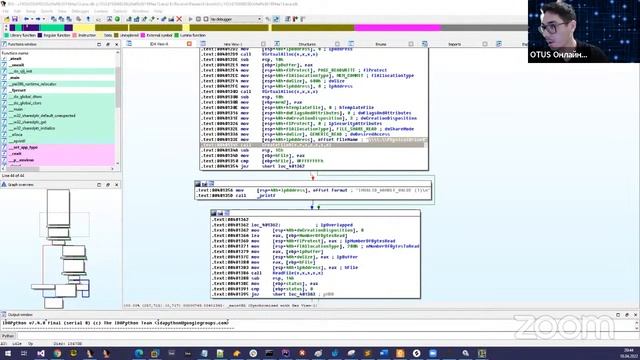The height and width of the screenshot is (360, 640).
Task: Click the Library function legend color swatch
Action: pyautogui.click(x=6, y=36)
